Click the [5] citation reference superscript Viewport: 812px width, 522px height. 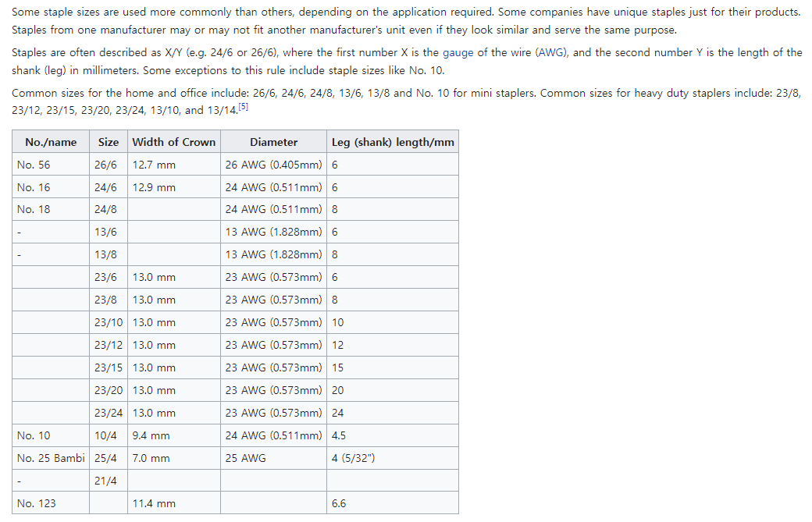(x=244, y=106)
